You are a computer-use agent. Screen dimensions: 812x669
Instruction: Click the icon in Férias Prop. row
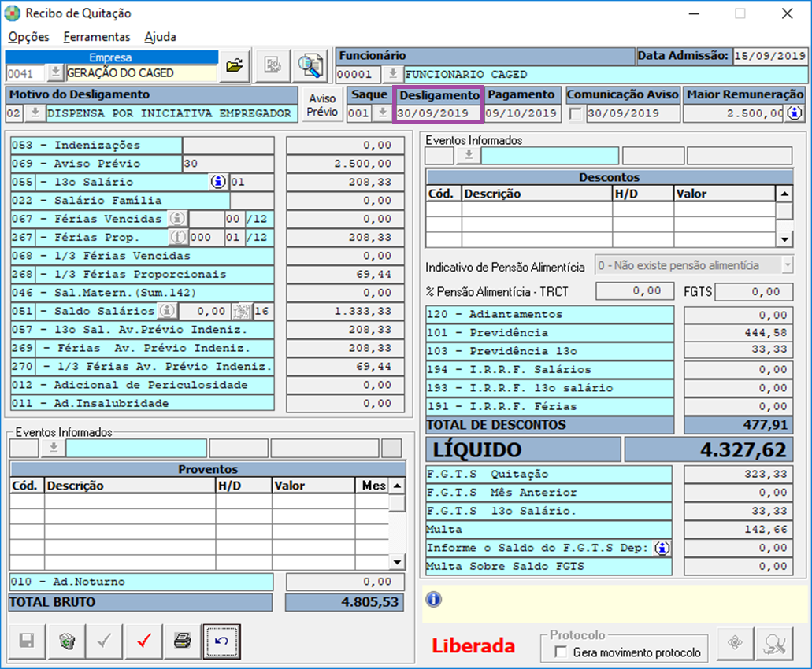[x=178, y=237]
